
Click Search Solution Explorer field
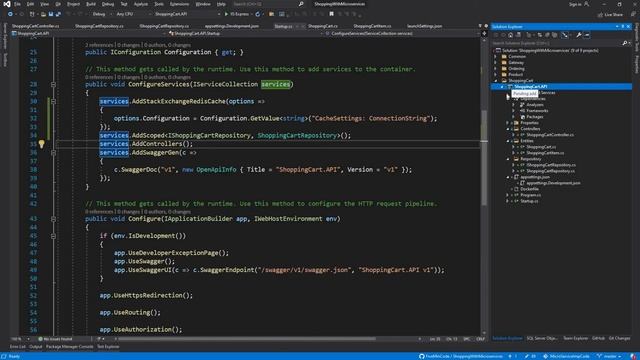[x=560, y=43]
